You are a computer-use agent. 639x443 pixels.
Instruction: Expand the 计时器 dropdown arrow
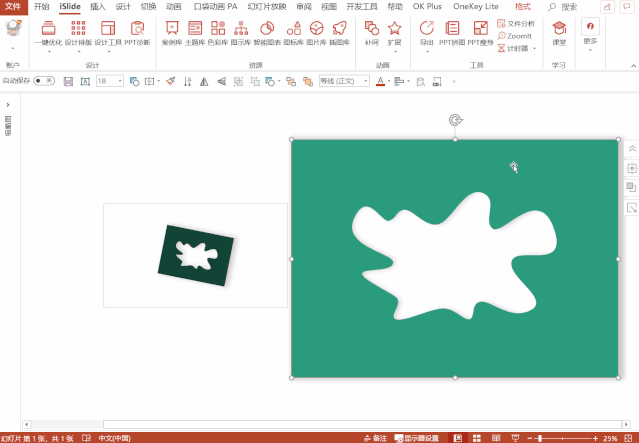click(534, 48)
